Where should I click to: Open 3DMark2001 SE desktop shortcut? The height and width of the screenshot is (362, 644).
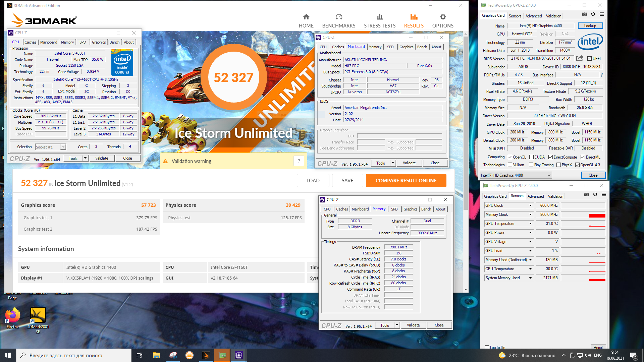click(38, 320)
